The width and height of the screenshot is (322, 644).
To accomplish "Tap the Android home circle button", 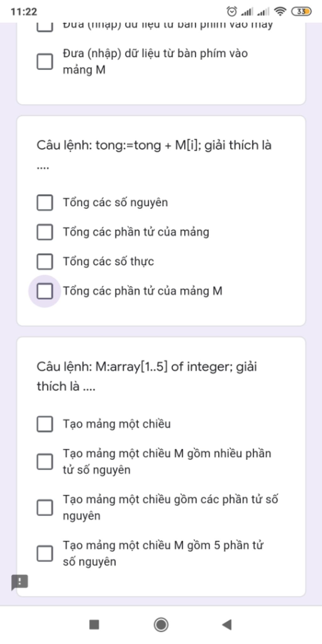I will (x=161, y=625).
